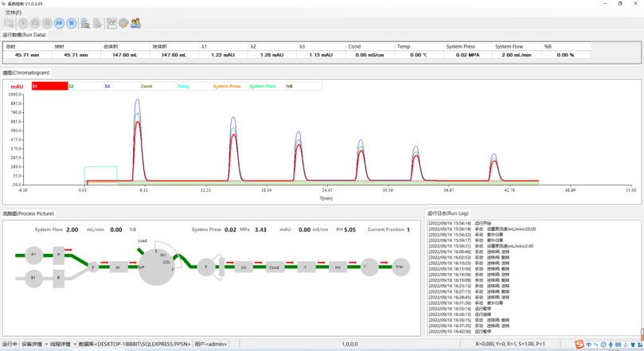Open the settings gear toolbar icon
This screenshot has width=644, height=351.
pyautogui.click(x=123, y=23)
